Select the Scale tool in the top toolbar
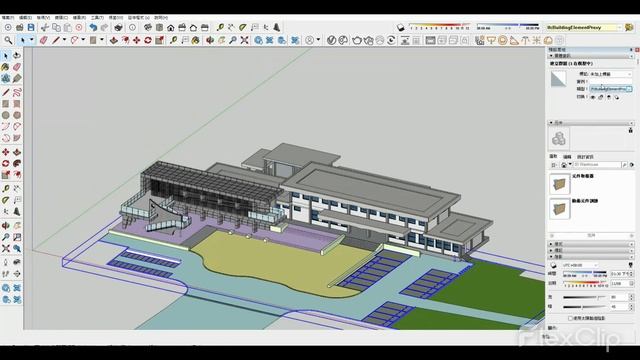Image resolution: width=640 pixels, height=360 pixels. (159, 40)
